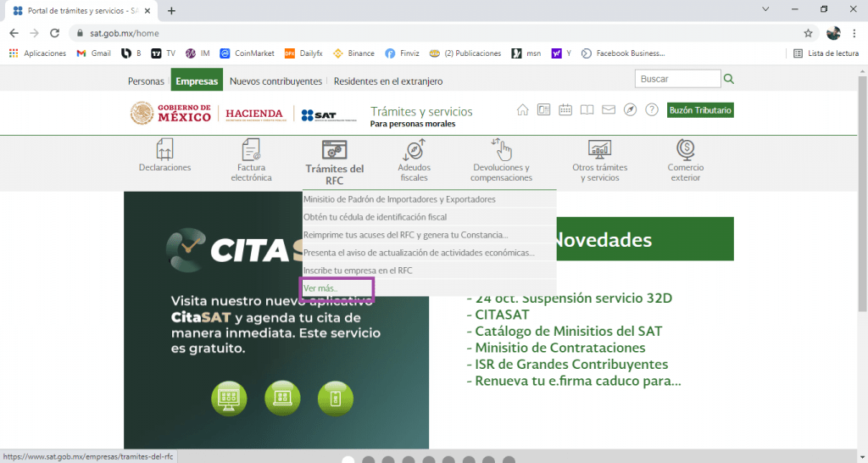Open the 24 oct. Suspensión servicio 32D news

point(569,298)
